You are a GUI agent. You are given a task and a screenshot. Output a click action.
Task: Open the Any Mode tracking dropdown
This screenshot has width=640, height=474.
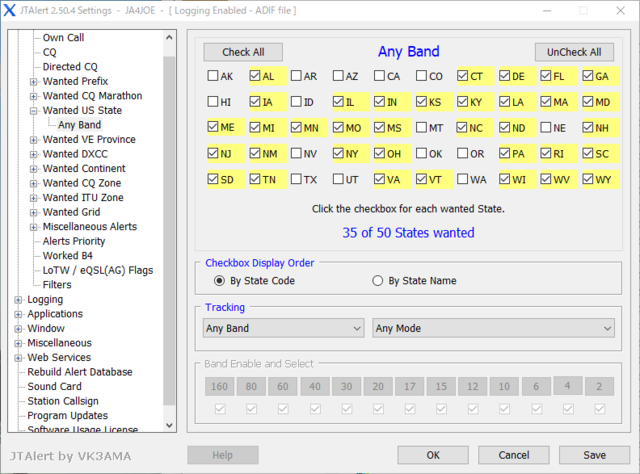(x=493, y=328)
